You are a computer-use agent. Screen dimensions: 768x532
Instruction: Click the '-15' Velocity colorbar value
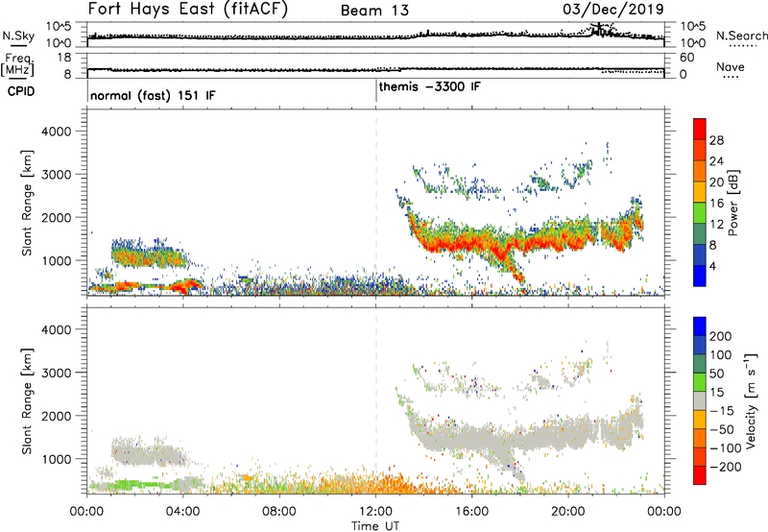click(721, 411)
